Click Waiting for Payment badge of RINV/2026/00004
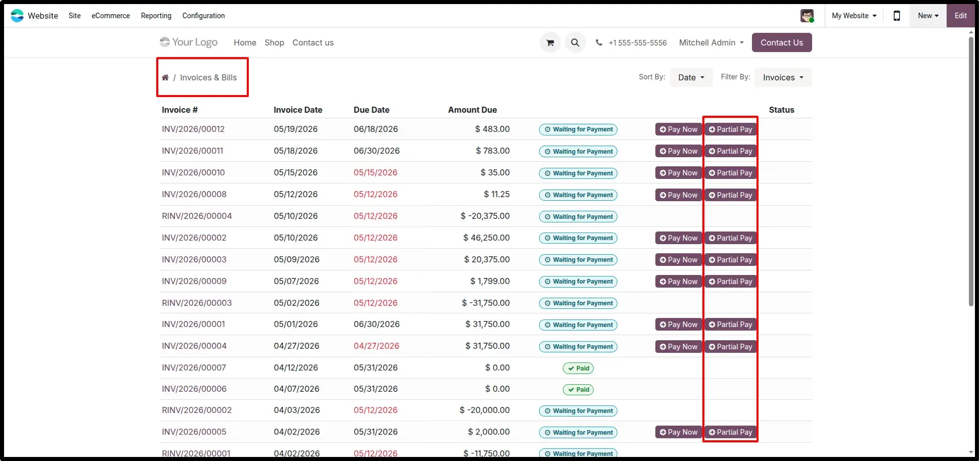 pyautogui.click(x=578, y=217)
